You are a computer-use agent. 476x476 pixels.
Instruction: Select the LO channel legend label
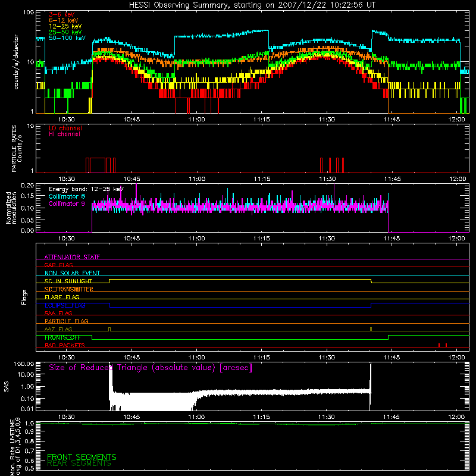point(65,128)
